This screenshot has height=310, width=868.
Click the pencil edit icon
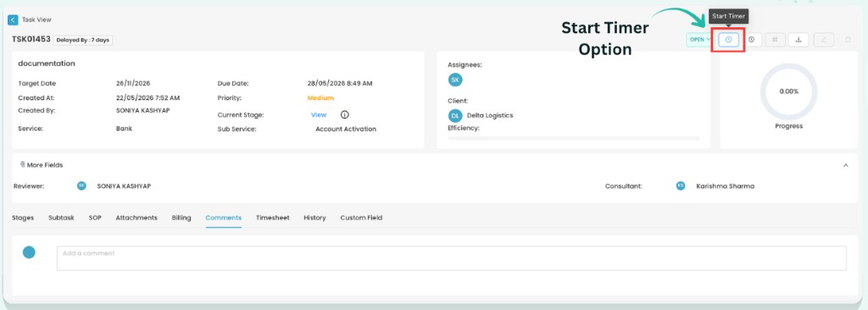pyautogui.click(x=824, y=40)
